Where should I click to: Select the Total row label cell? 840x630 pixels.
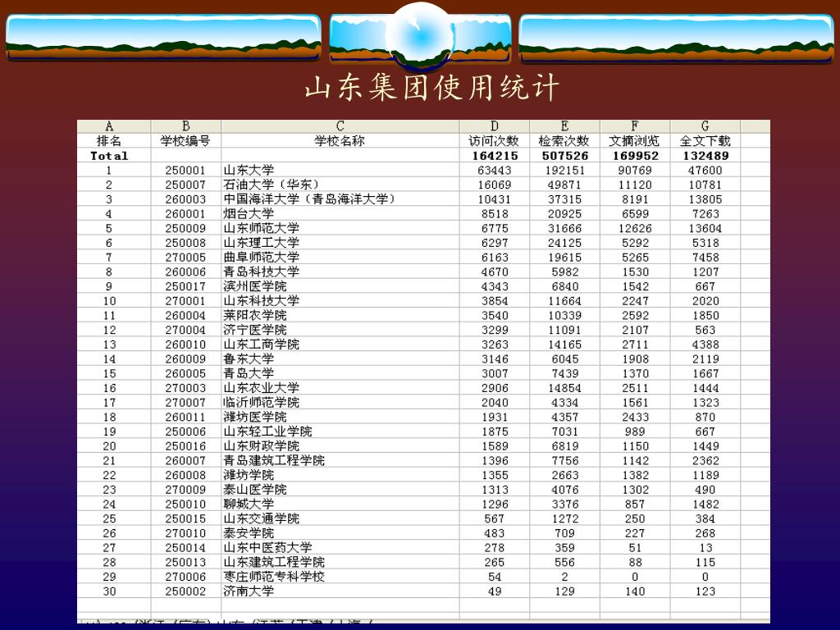coord(113,156)
